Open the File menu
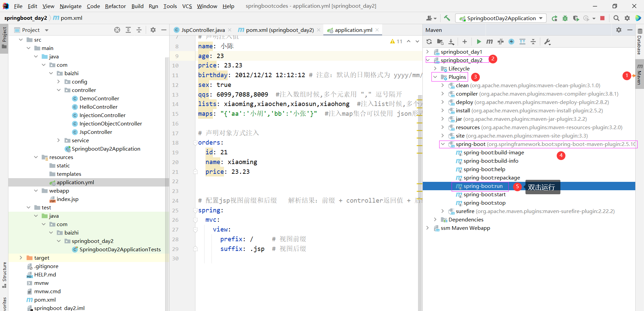Viewport: 644px width, 311px height. 18,6
